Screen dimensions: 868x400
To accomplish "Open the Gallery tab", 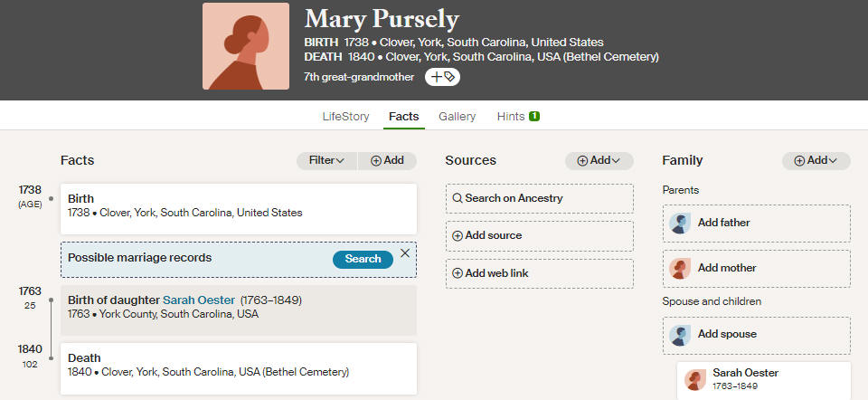I will (458, 117).
